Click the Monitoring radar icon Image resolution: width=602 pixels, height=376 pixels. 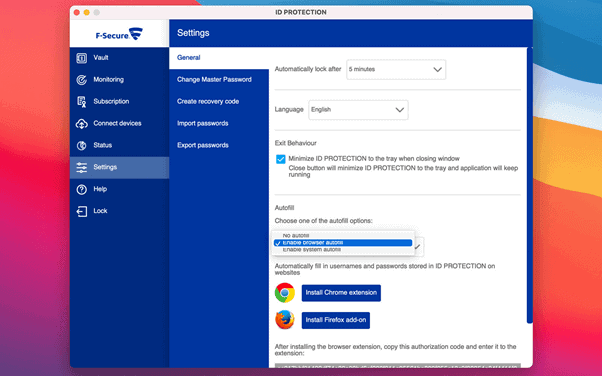[81, 80]
